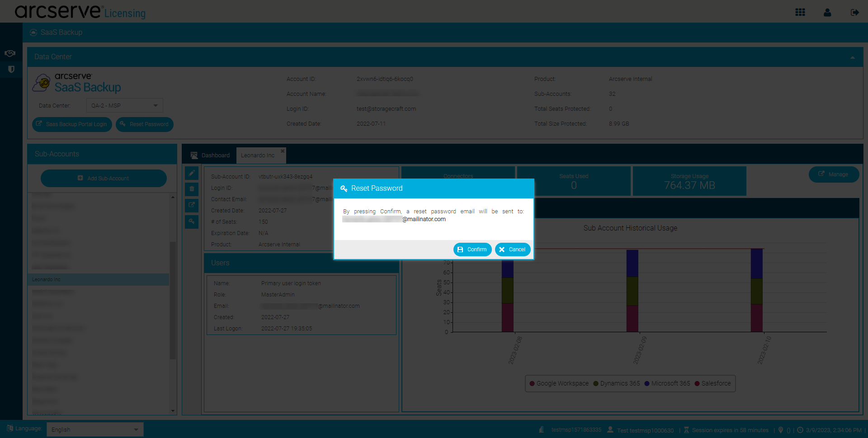Screen dimensions: 868x438
Task: Click Login ID test@storagecraft.com
Action: (386, 109)
